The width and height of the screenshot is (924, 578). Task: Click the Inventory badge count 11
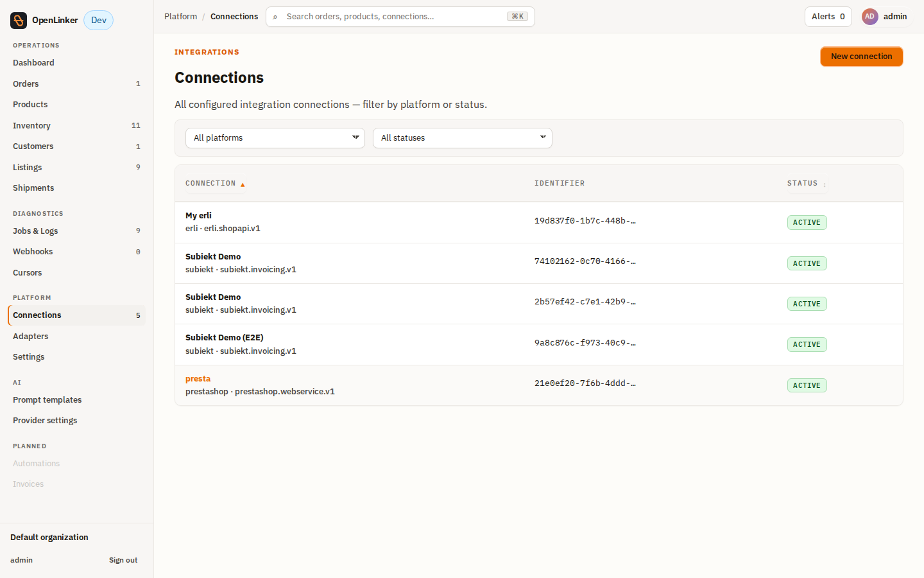tap(136, 125)
